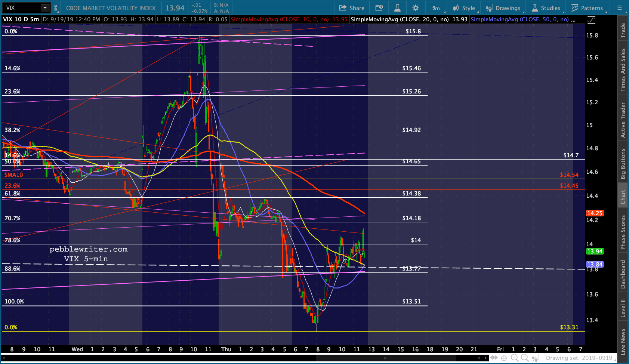Open the 5m timeframe dropdown
This screenshot has height=364, width=629.
pyautogui.click(x=436, y=8)
